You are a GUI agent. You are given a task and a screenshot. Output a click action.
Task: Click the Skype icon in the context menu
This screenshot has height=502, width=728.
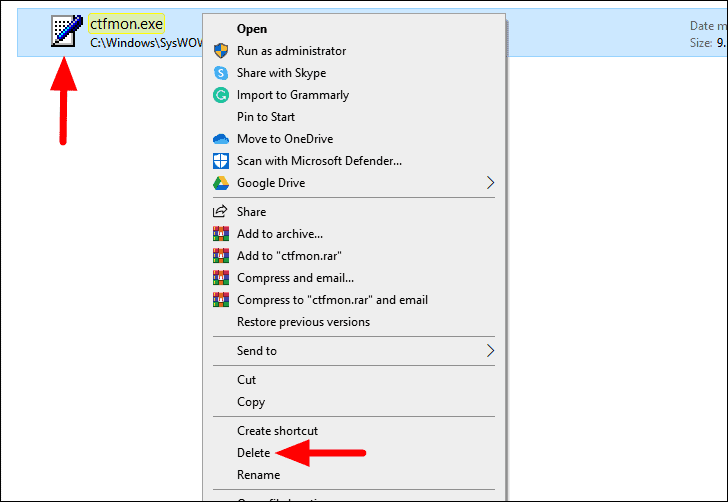click(x=221, y=73)
